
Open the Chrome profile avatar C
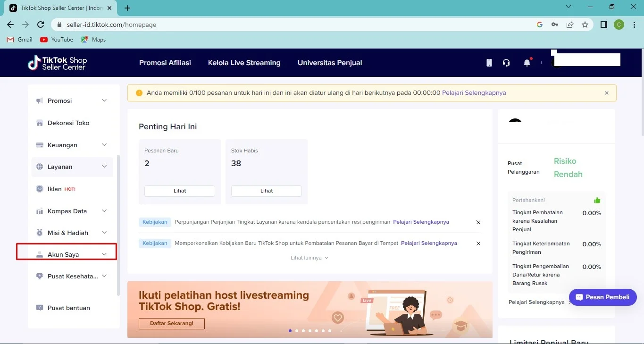tap(619, 25)
